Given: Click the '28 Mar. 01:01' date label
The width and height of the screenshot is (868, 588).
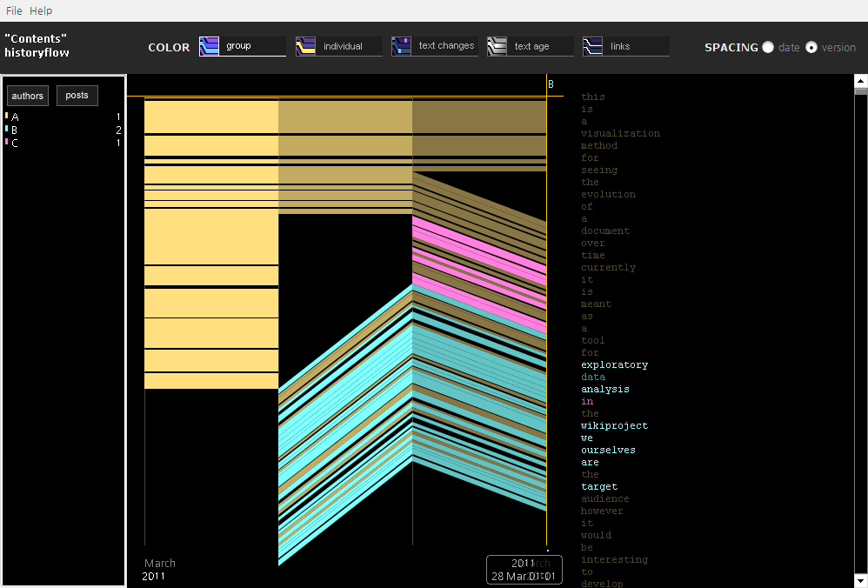Looking at the screenshot, I should pyautogui.click(x=524, y=576).
